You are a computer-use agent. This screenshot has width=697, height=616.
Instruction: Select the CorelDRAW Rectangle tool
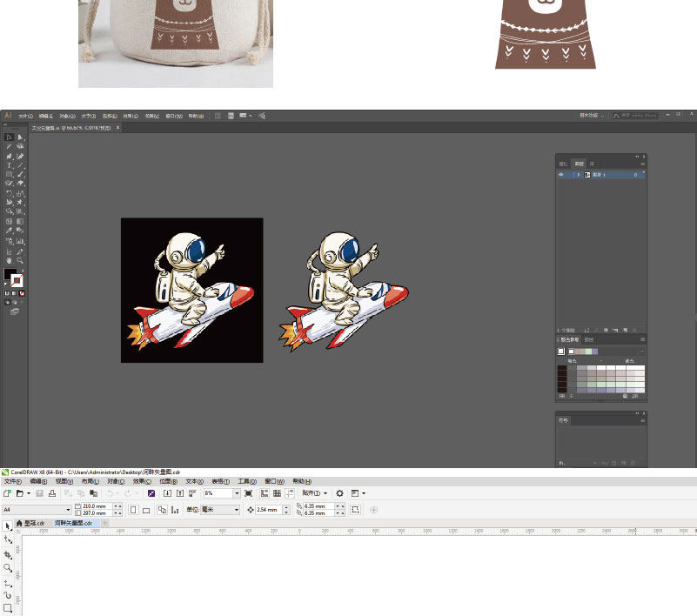click(8, 607)
